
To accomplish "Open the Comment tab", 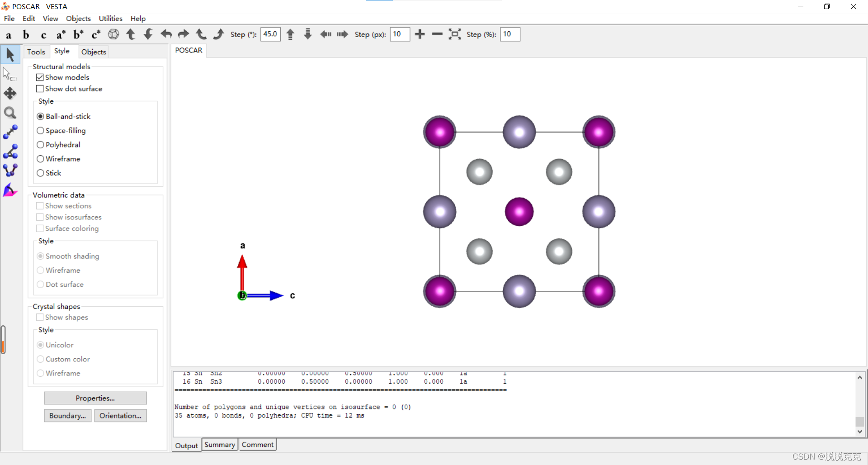I will (258, 445).
